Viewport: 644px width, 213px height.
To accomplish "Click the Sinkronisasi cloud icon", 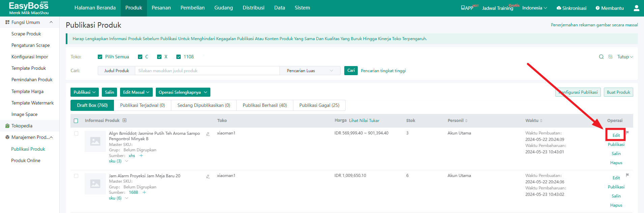I will (559, 8).
